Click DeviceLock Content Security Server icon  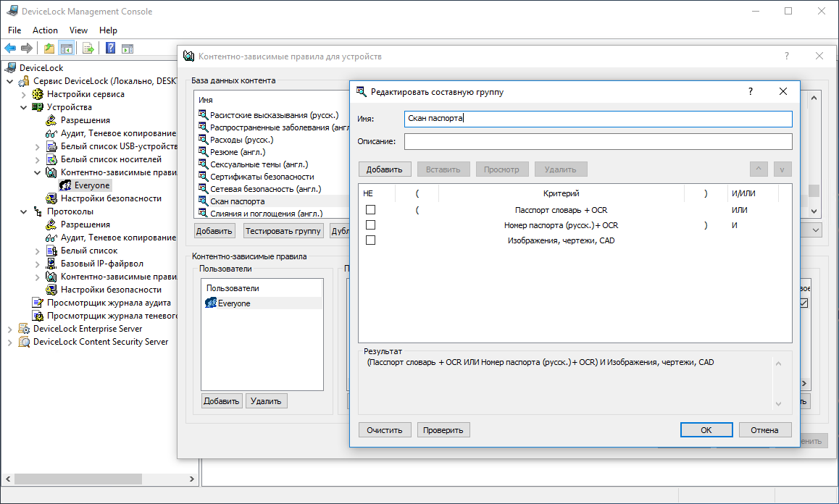24,342
